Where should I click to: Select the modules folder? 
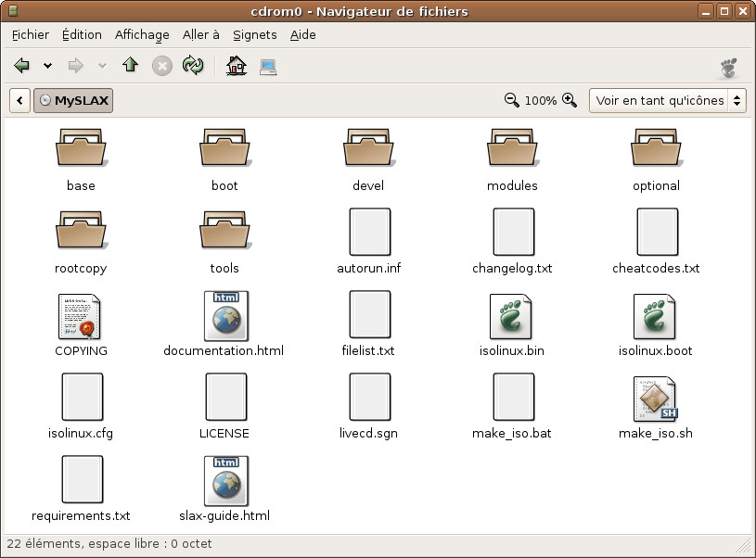tap(512, 153)
